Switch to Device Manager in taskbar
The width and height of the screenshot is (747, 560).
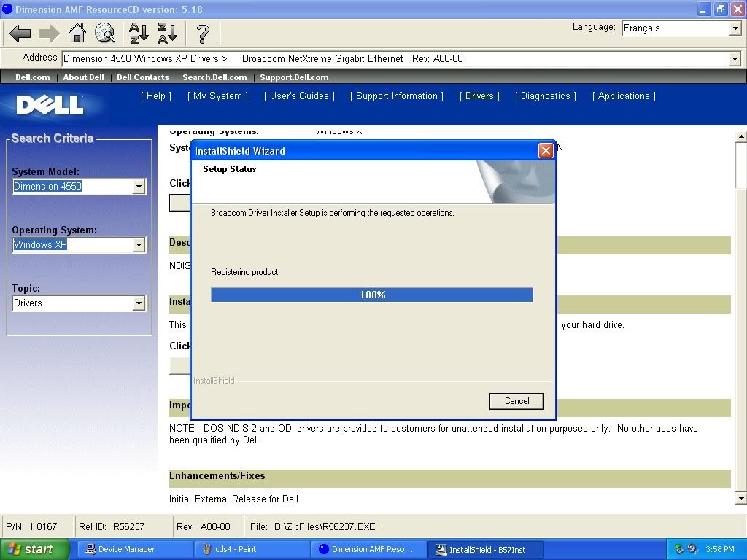click(x=134, y=549)
